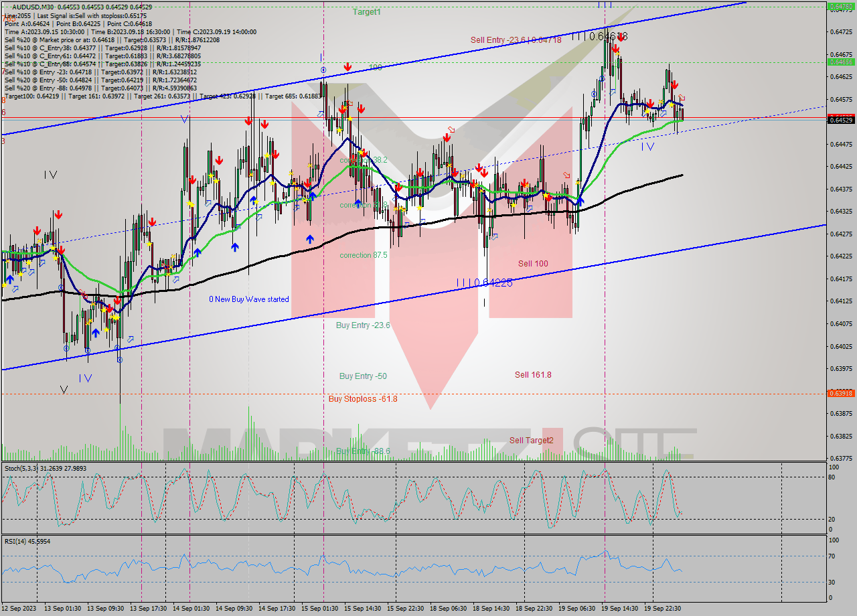Viewport: 857px width, 616px height.
Task: Click the '15 Sep 22:30' time axis label
Action: click(405, 609)
